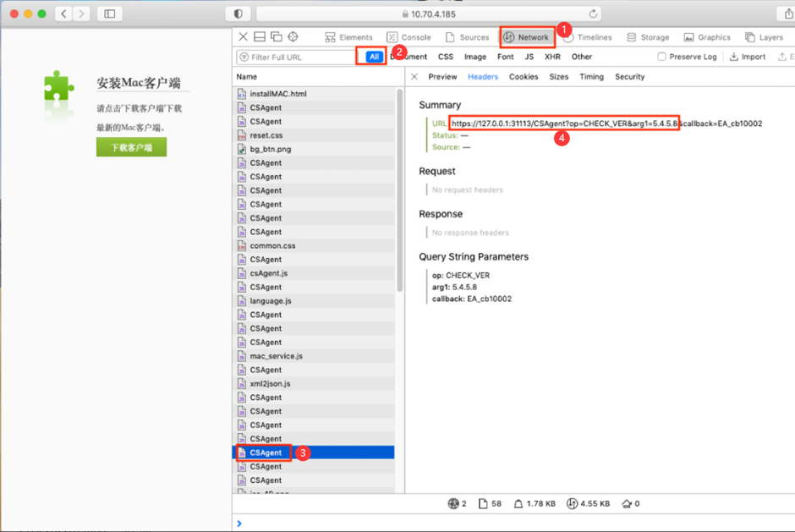Open the Graphics tab
795x532 pixels.
707,37
